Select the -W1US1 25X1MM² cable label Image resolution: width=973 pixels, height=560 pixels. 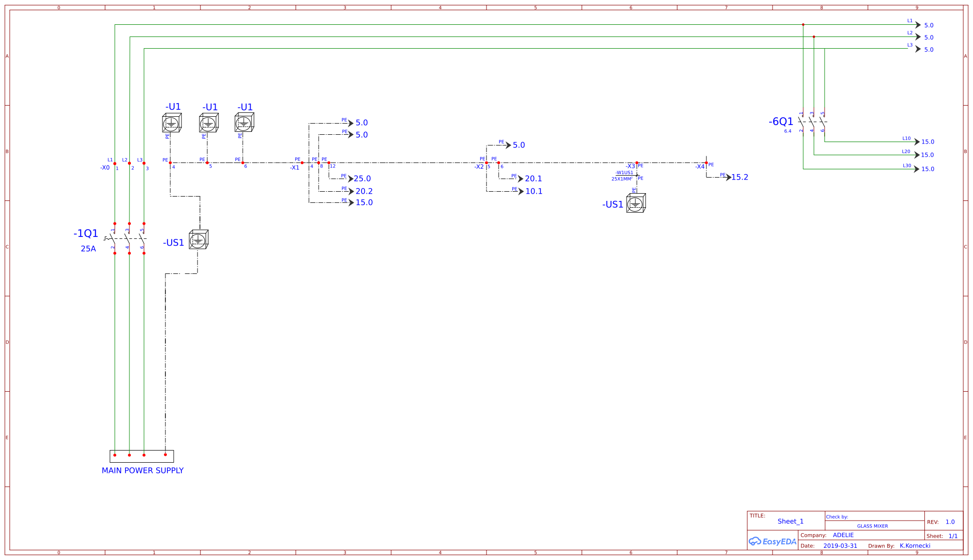[x=623, y=175]
